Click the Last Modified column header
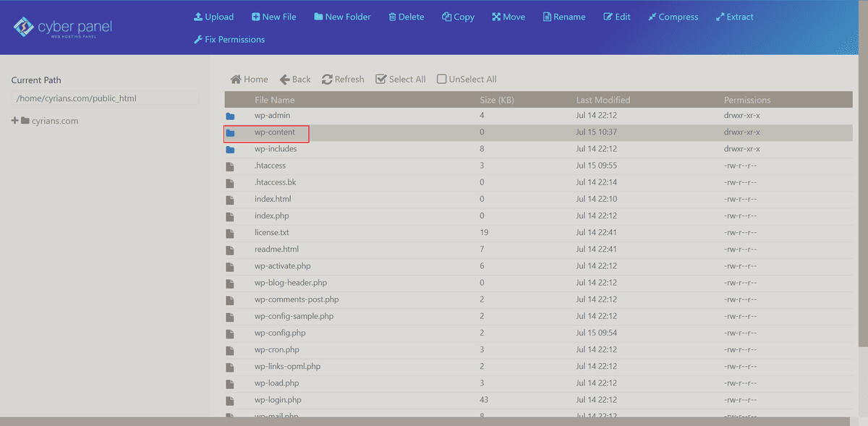This screenshot has width=868, height=426. tap(603, 100)
